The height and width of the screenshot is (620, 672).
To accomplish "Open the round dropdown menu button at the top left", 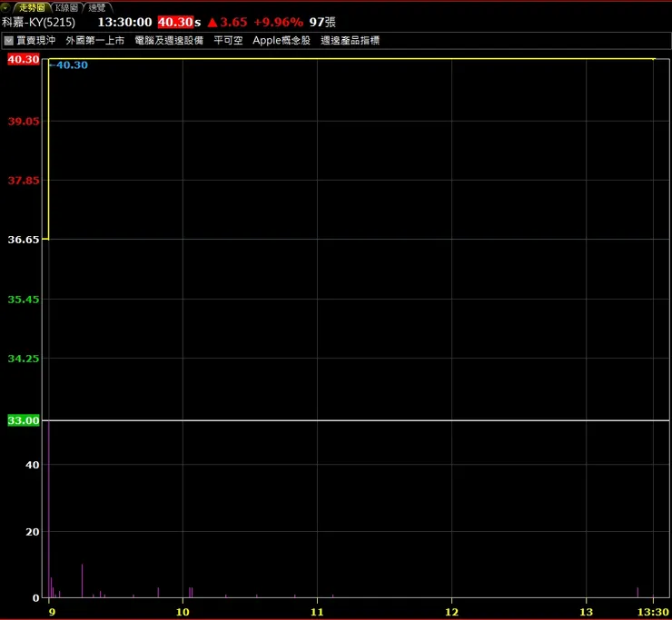I will pos(5,7).
